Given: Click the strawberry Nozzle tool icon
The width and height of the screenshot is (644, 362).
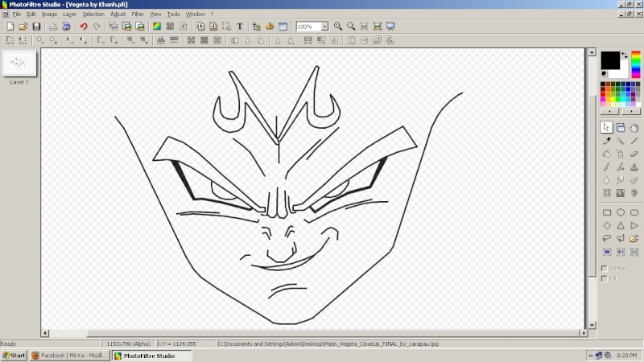Looking at the screenshot, I should pyautogui.click(x=634, y=193).
